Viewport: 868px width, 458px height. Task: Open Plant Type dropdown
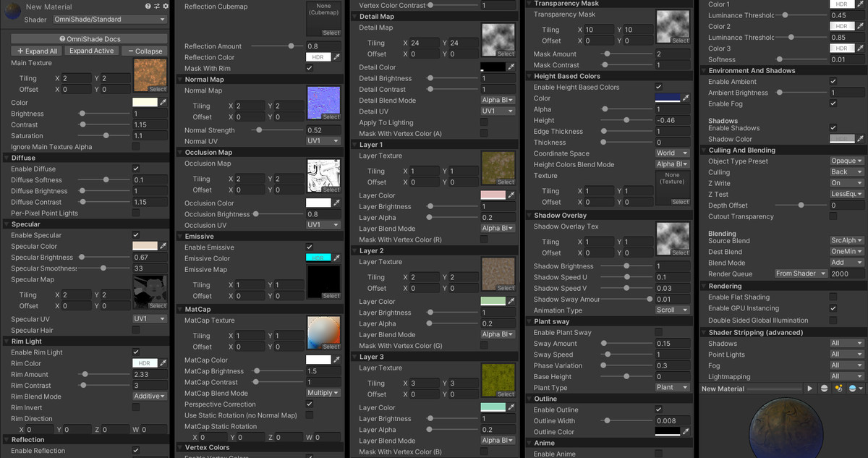point(672,387)
